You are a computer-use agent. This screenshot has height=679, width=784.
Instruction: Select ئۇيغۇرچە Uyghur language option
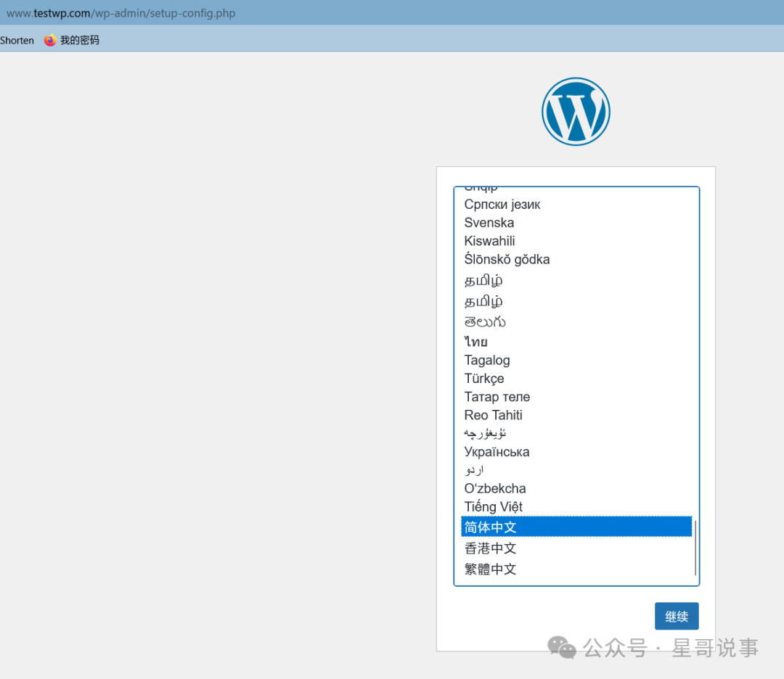576,433
